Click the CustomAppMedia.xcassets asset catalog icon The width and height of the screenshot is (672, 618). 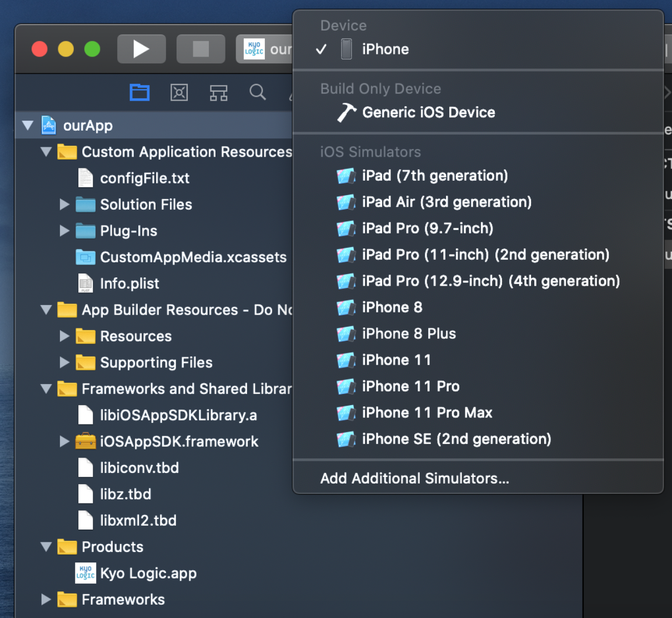pos(86,257)
